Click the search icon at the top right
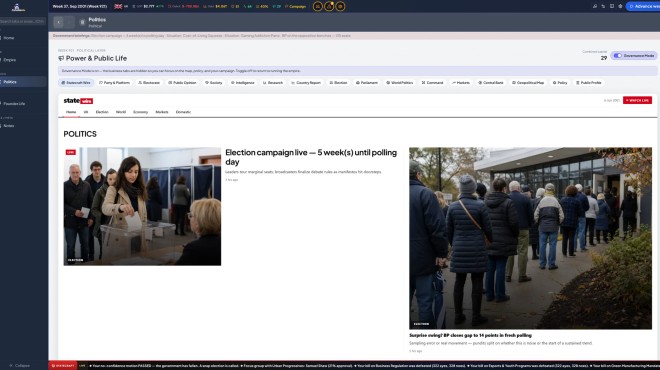 click(595, 6)
